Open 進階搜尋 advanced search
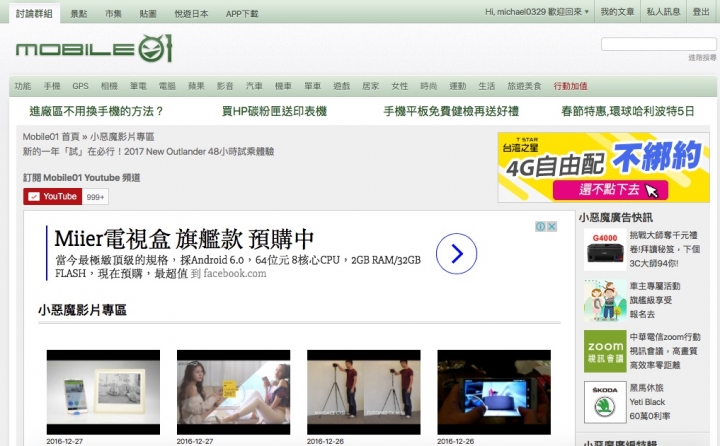 pyautogui.click(x=702, y=57)
